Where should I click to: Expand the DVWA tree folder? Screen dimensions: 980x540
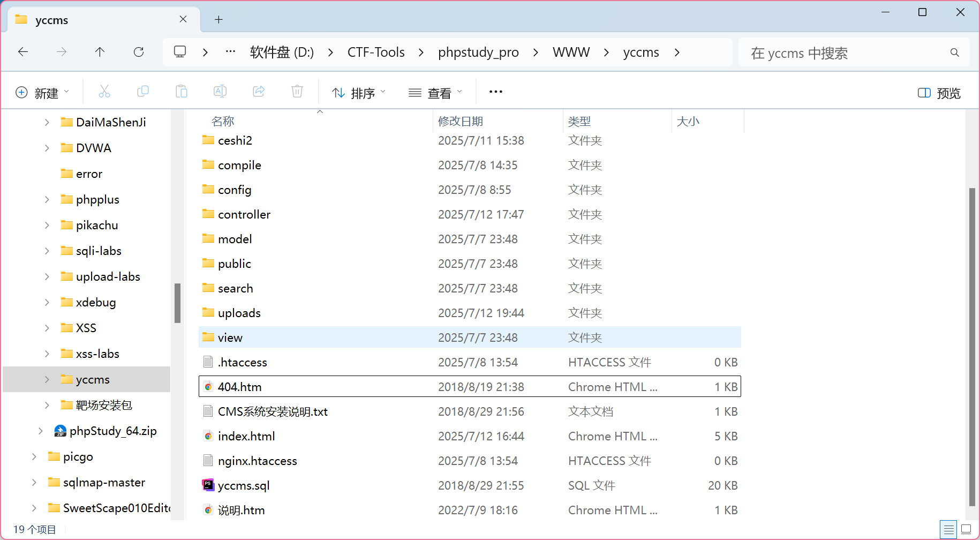pyautogui.click(x=47, y=148)
